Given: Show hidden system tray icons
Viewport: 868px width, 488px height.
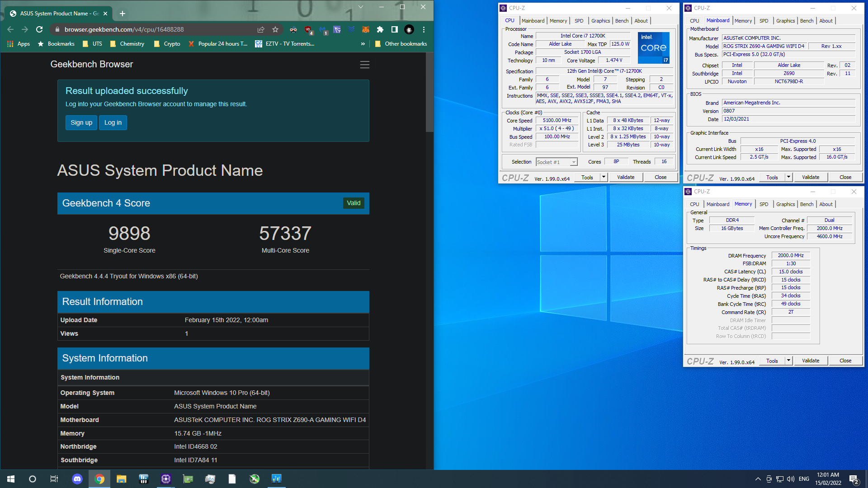Looking at the screenshot, I should pyautogui.click(x=758, y=479).
